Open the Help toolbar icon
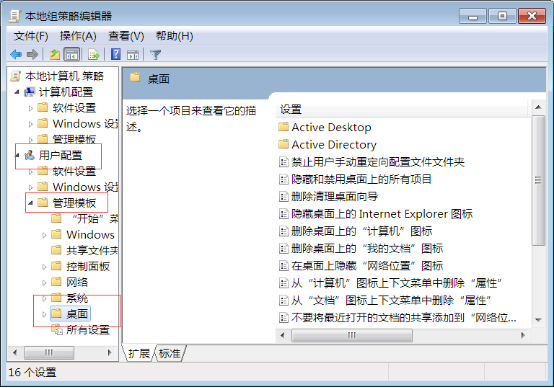Viewport: 554px width, 388px height. click(116, 54)
